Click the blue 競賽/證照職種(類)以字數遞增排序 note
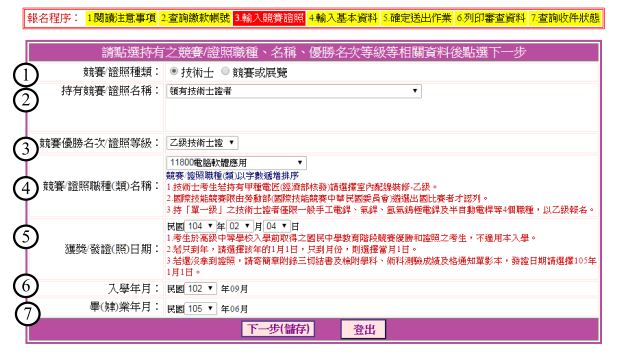Viewport: 624px width, 360px height. (232, 175)
